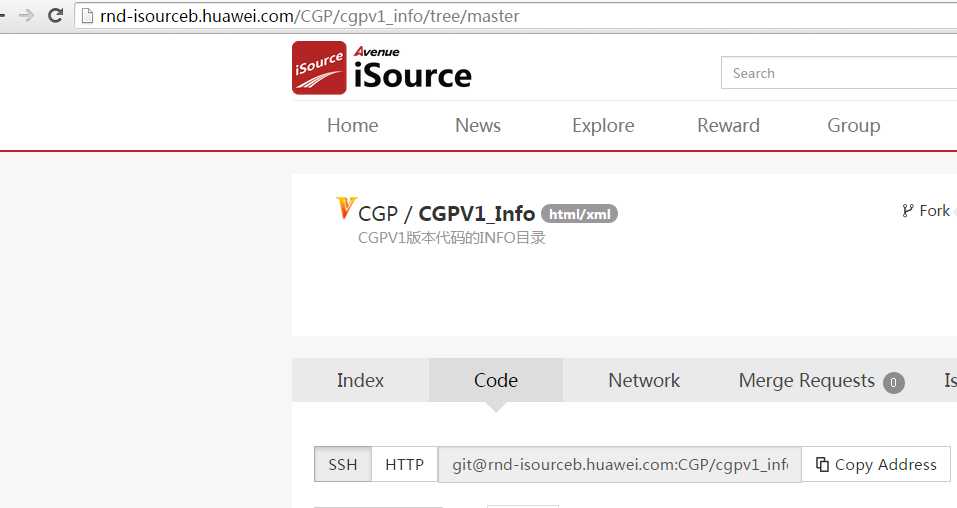
Task: Click the red iSource logo icon
Action: click(319, 68)
